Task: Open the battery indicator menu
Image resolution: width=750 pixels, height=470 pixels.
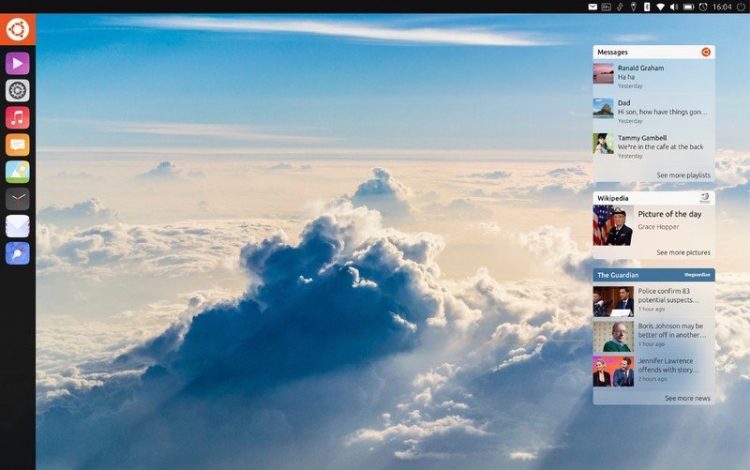Action: (x=688, y=7)
